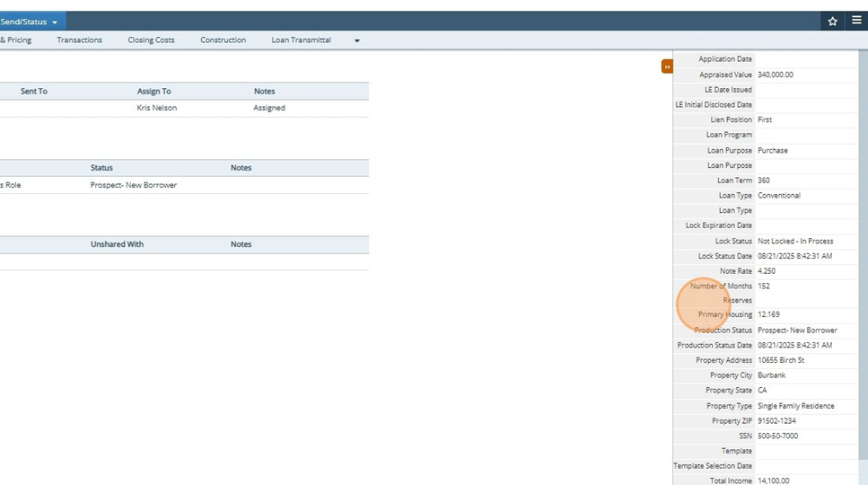This screenshot has width=868, height=485.
Task: Expand the Send/Status dropdown arrow
Action: pyautogui.click(x=55, y=22)
